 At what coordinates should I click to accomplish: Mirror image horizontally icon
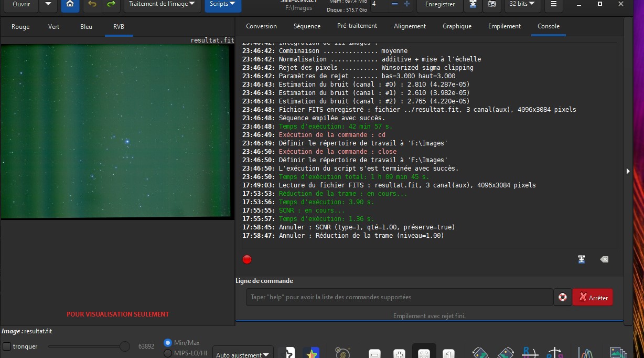pos(530,353)
